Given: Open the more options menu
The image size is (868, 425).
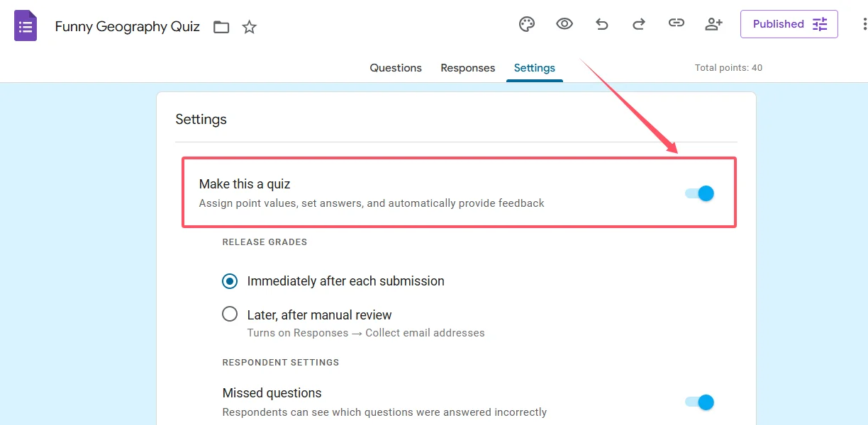Looking at the screenshot, I should click(864, 24).
